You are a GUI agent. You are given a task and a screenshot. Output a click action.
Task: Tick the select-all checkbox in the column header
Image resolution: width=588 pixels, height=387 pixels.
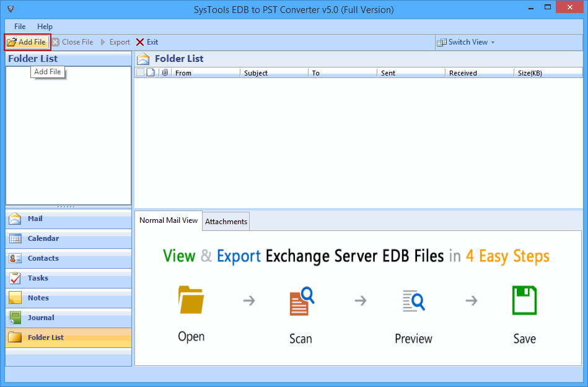click(x=140, y=72)
